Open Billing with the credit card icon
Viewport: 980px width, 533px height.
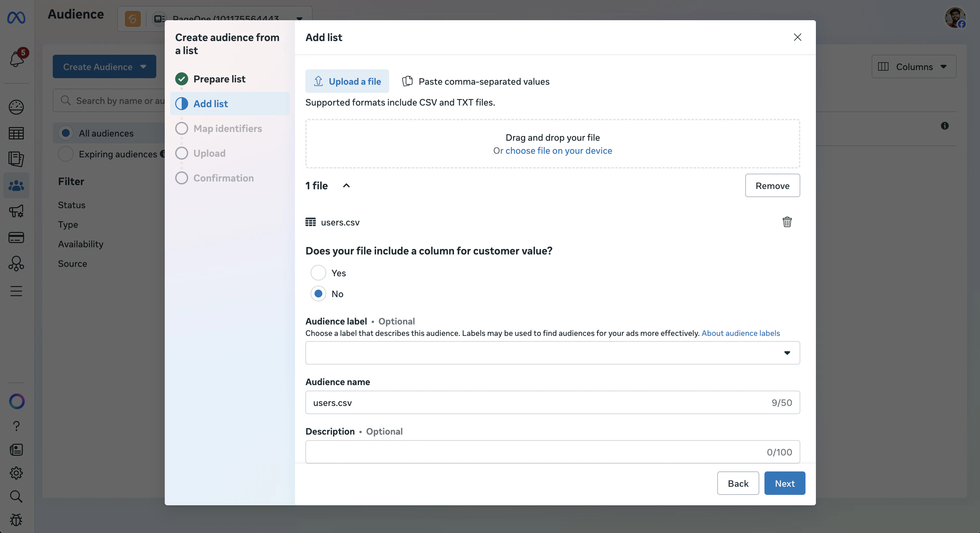tap(16, 237)
